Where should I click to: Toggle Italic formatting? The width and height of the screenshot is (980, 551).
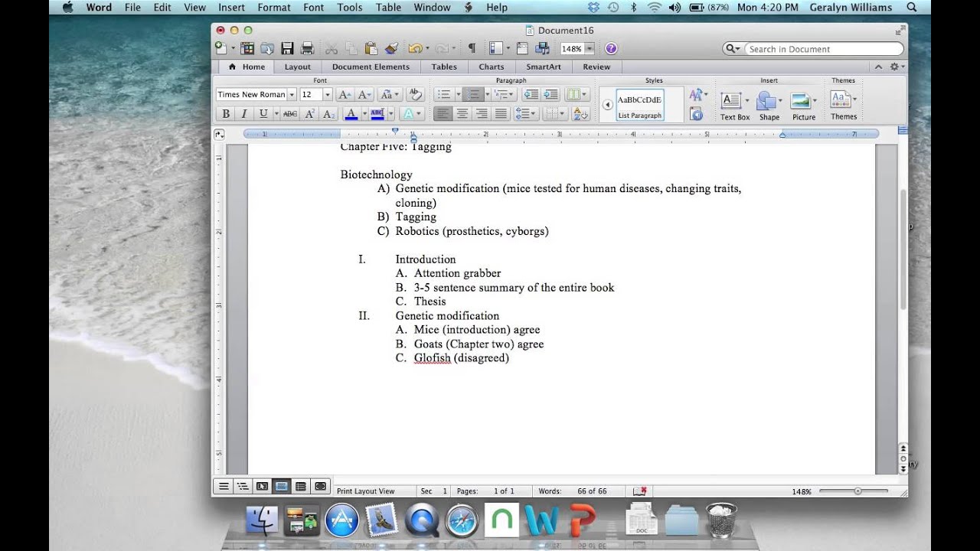[x=244, y=114]
